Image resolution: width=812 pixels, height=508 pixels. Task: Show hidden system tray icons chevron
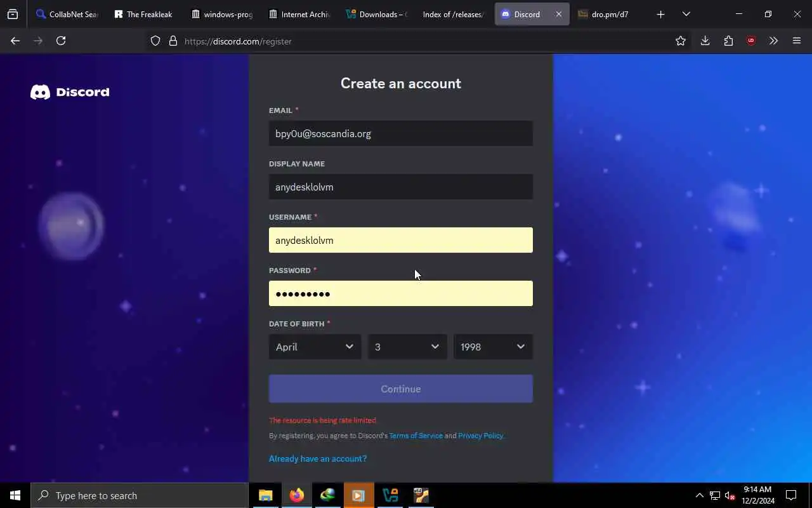[x=699, y=495]
